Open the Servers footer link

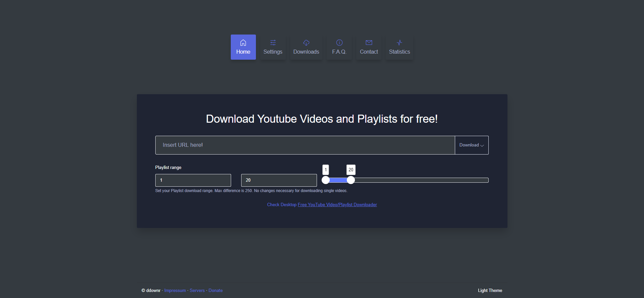197,291
